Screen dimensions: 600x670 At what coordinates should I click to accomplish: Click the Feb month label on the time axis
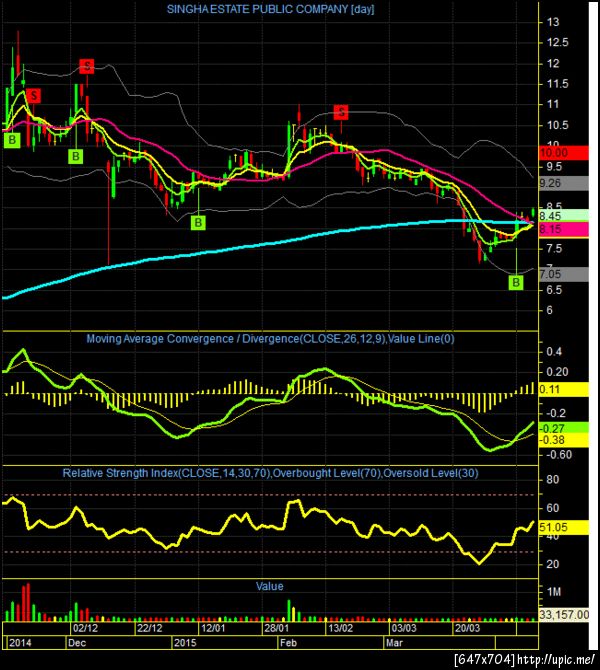tap(288, 643)
